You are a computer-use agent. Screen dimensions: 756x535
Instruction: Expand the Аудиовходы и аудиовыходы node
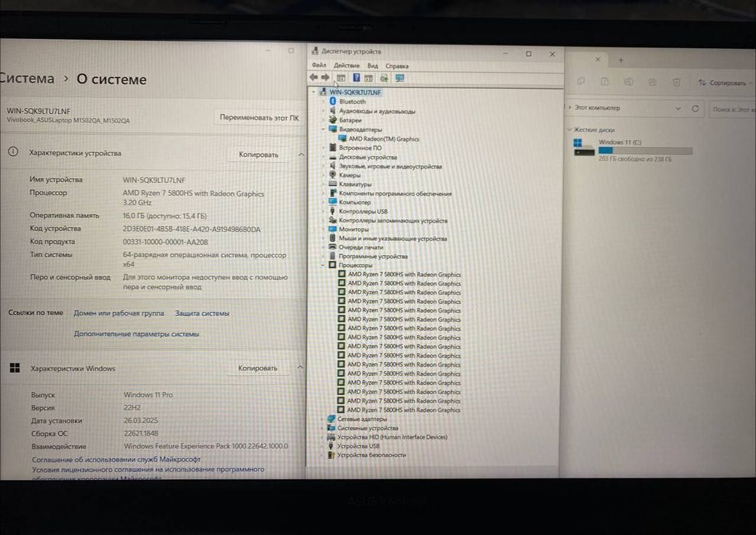(324, 110)
